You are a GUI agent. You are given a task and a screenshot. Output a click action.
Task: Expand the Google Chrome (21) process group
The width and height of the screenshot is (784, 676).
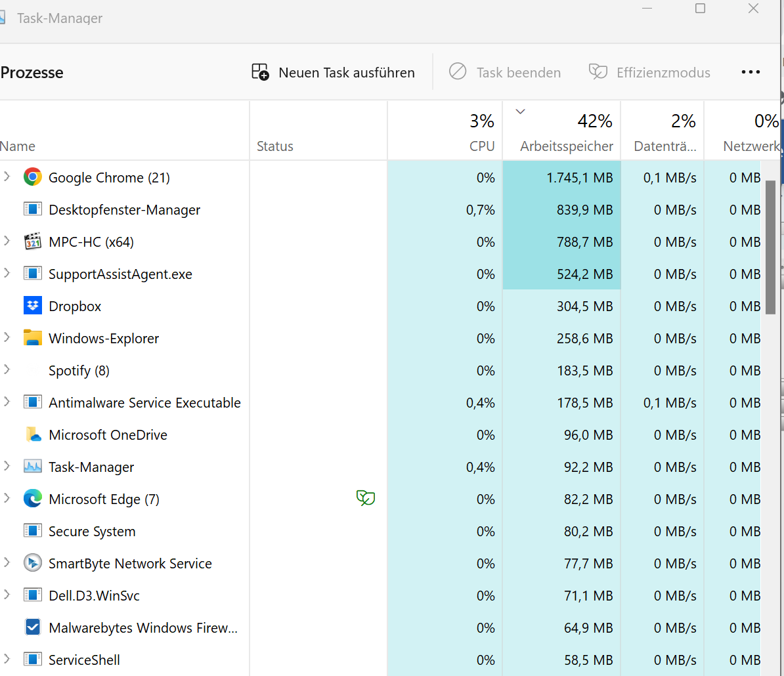coord(7,177)
